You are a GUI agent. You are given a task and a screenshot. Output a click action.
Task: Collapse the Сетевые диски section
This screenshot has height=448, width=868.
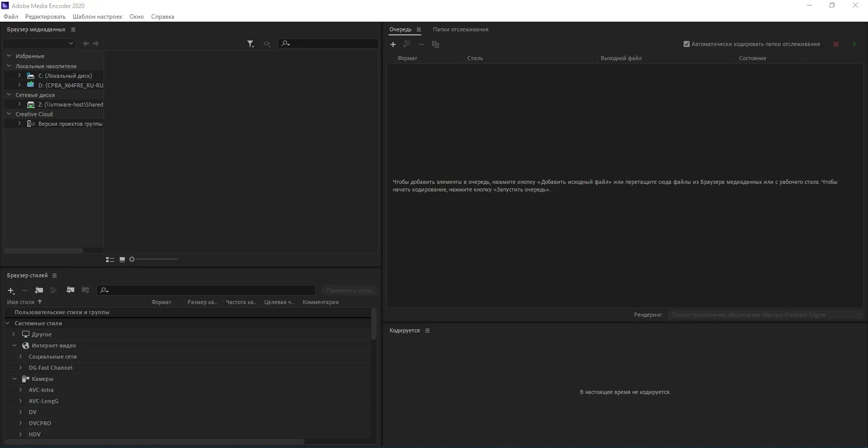point(9,94)
